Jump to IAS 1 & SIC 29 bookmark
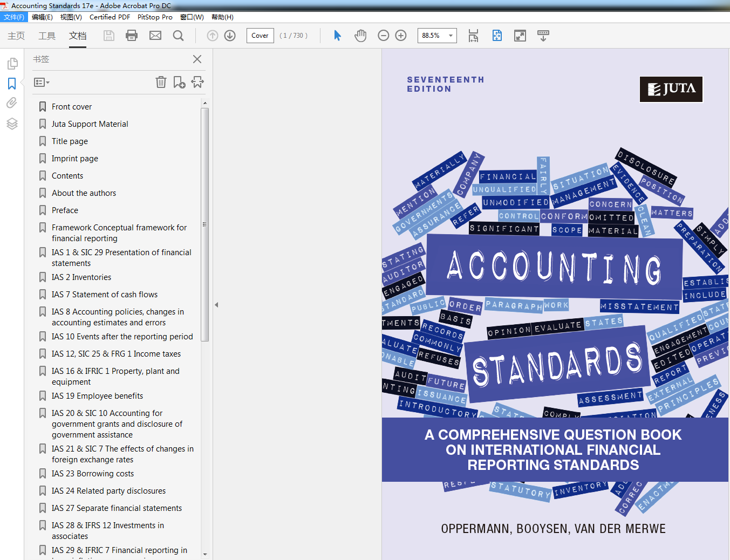 [121, 258]
